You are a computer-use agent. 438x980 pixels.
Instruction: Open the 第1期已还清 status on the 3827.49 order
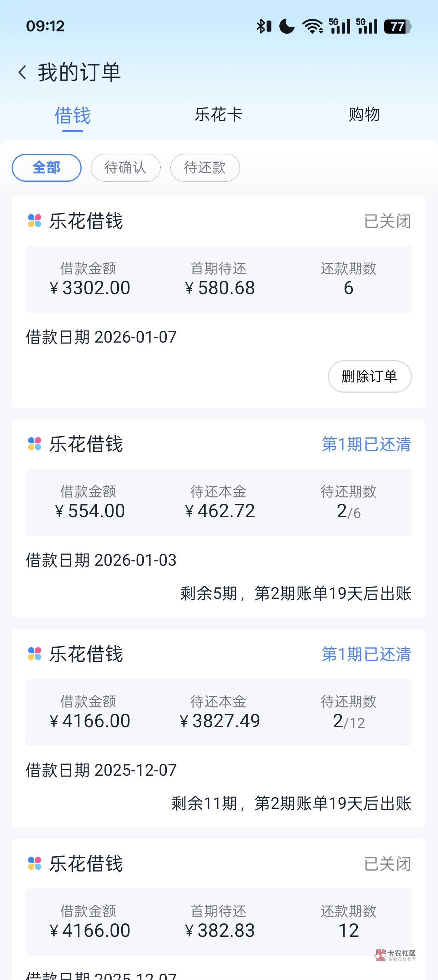click(366, 654)
